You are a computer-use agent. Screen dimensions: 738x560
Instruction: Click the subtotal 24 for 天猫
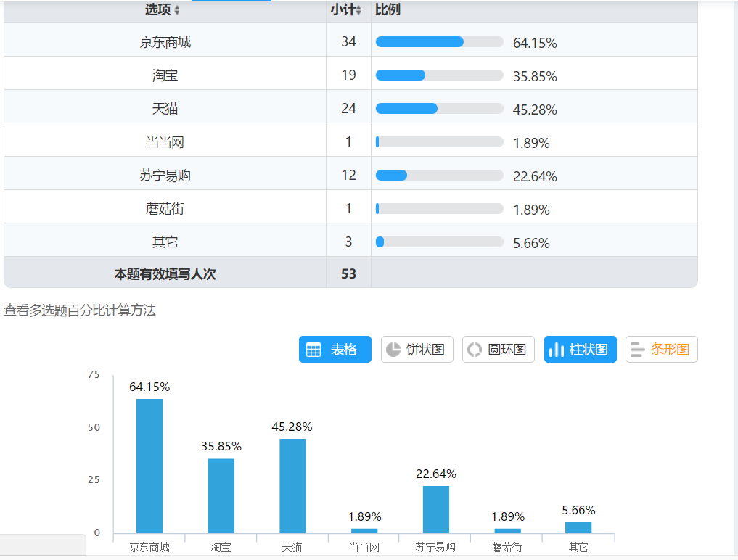pyautogui.click(x=348, y=108)
